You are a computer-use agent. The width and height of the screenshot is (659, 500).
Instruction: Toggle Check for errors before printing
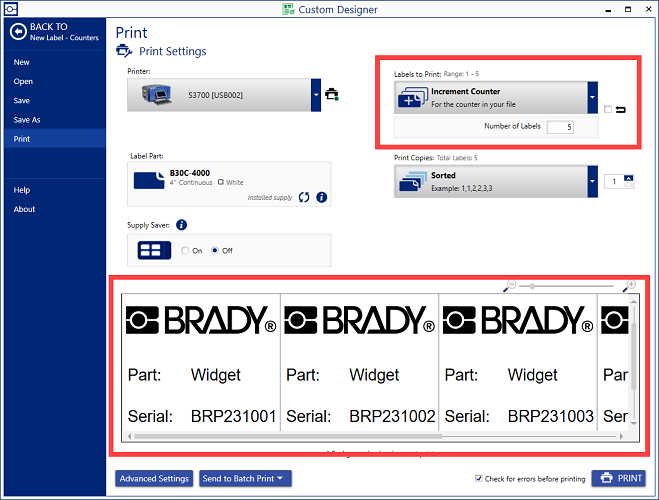(479, 478)
